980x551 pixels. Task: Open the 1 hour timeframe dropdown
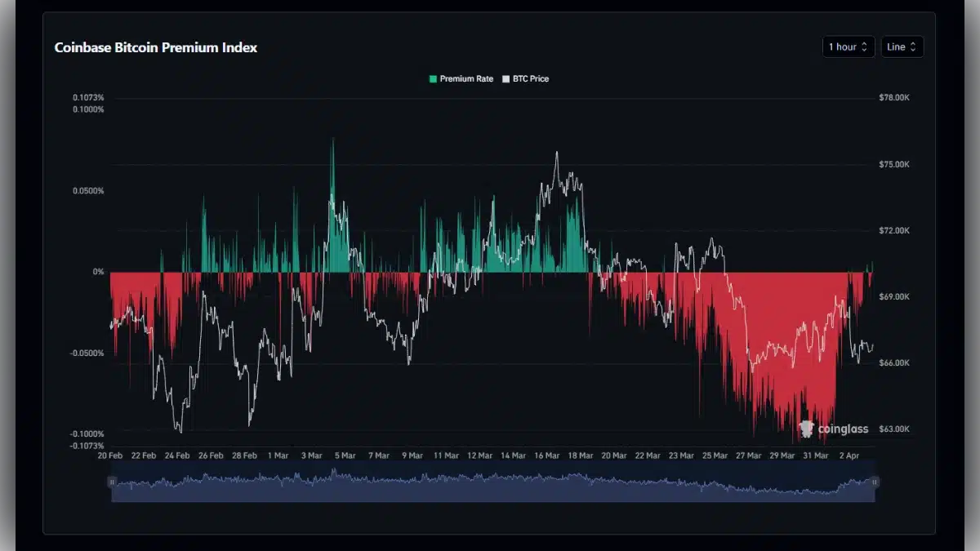point(848,47)
